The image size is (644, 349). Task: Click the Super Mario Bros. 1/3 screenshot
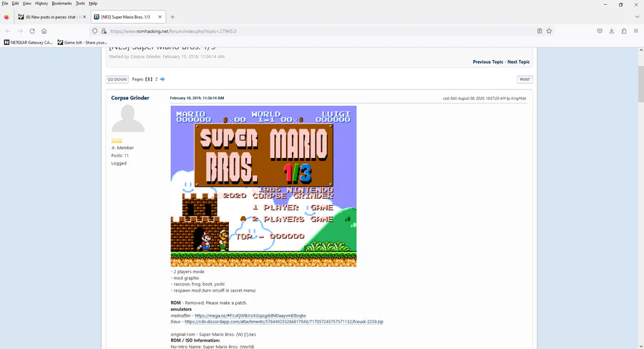[263, 187]
